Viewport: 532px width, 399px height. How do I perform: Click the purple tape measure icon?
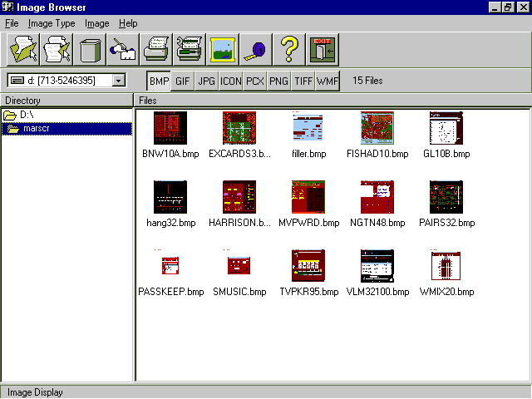click(255, 49)
